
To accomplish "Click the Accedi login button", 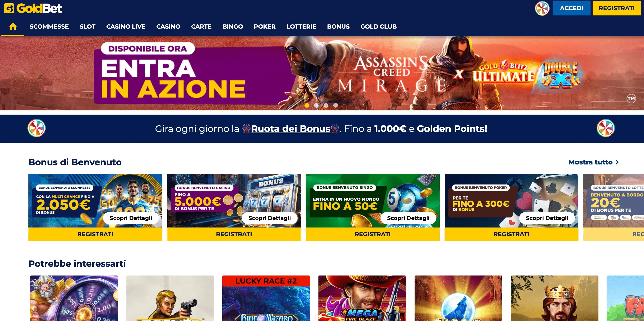I will (x=571, y=8).
